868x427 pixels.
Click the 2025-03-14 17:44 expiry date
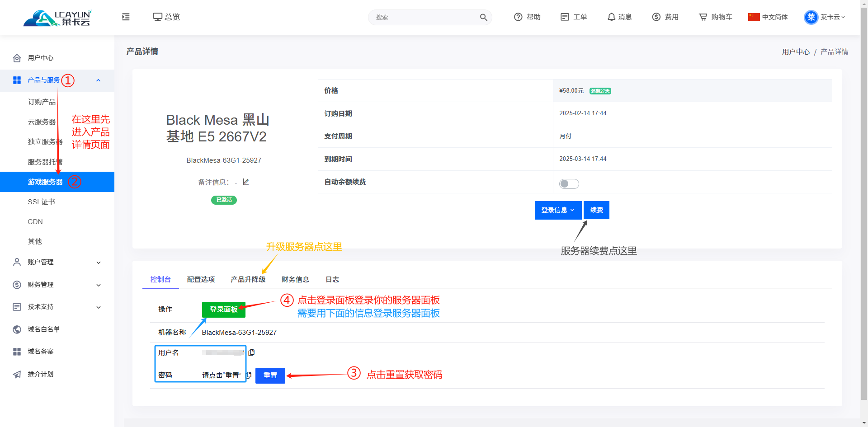pos(583,159)
